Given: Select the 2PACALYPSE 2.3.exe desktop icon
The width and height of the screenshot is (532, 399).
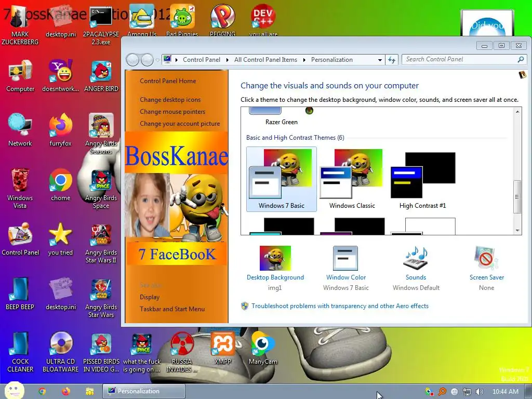Looking at the screenshot, I should [x=101, y=25].
